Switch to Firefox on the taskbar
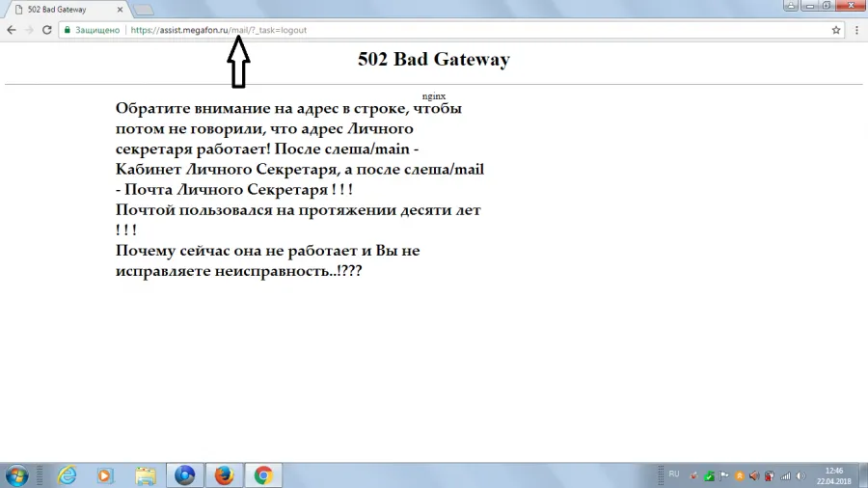The image size is (868, 488). point(224,475)
